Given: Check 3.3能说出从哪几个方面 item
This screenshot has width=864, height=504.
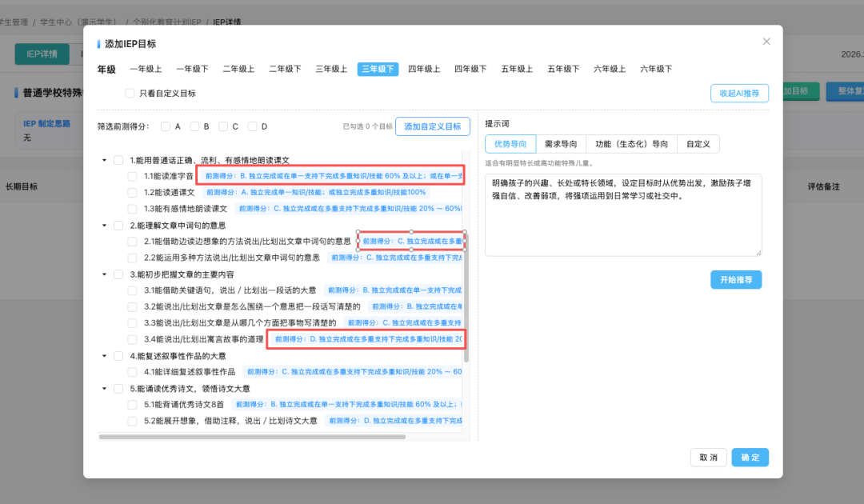Looking at the screenshot, I should [x=132, y=322].
